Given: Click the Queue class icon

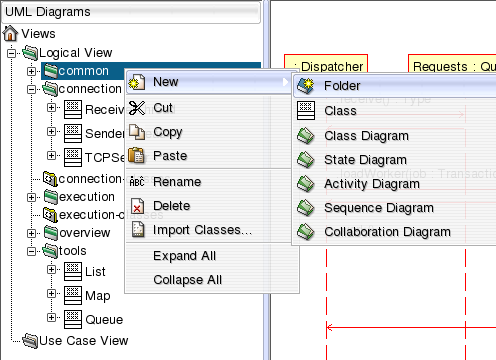Looking at the screenshot, I should pos(73,320).
